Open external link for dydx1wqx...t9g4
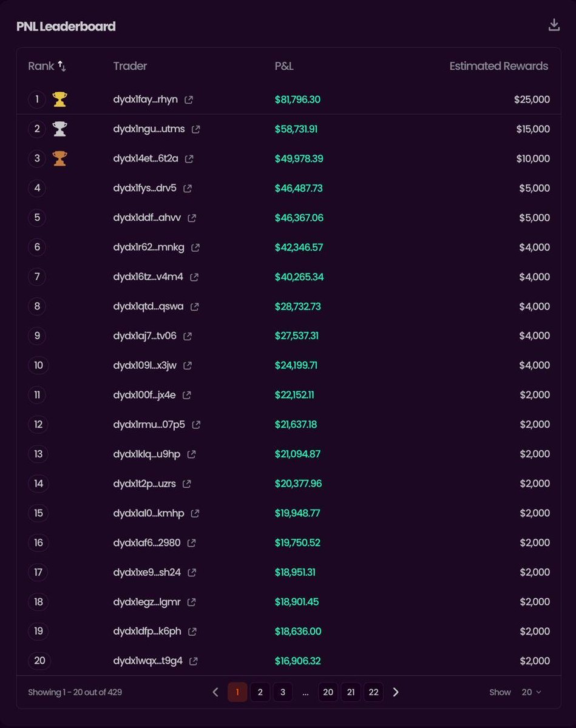This screenshot has width=576, height=728. click(x=194, y=661)
